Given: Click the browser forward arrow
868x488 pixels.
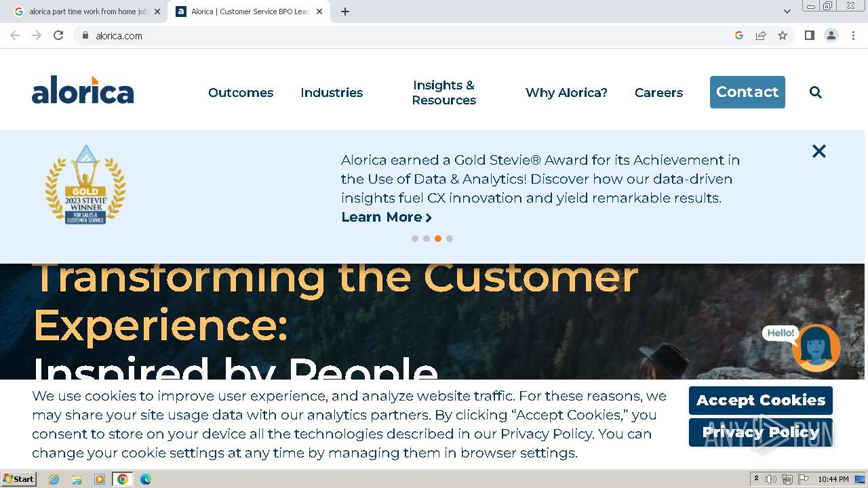Looking at the screenshot, I should click(37, 35).
